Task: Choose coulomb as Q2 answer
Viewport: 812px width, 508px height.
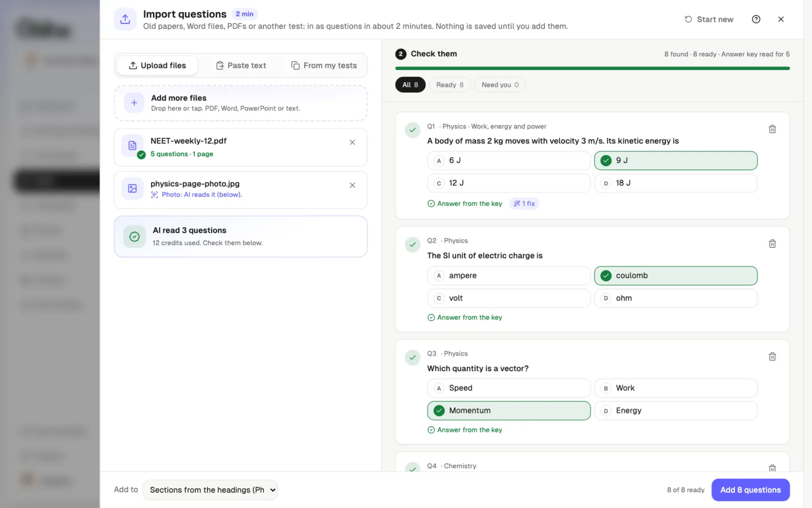Action: point(675,276)
